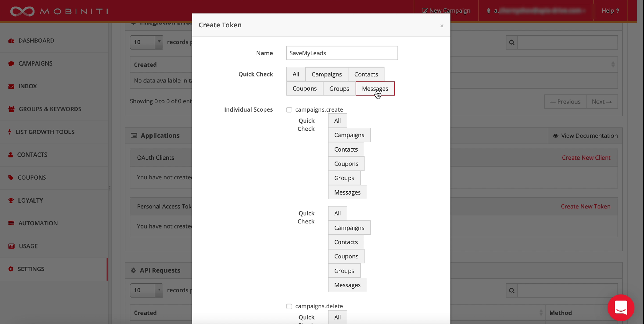Open the Help menu

[610, 11]
